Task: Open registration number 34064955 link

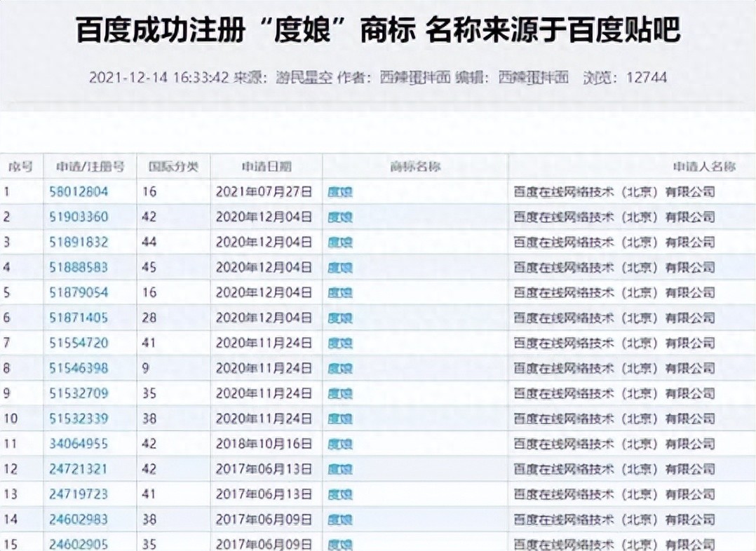Action: coord(79,444)
